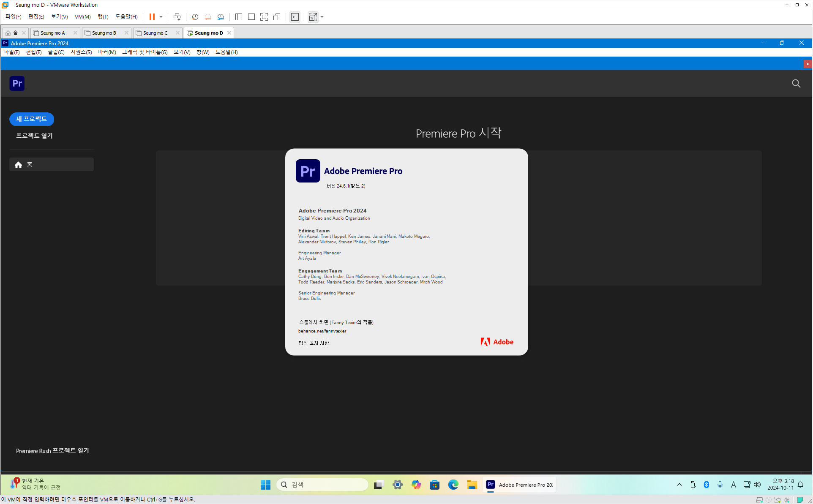Open Settings gear taskbar icon

[x=397, y=485]
